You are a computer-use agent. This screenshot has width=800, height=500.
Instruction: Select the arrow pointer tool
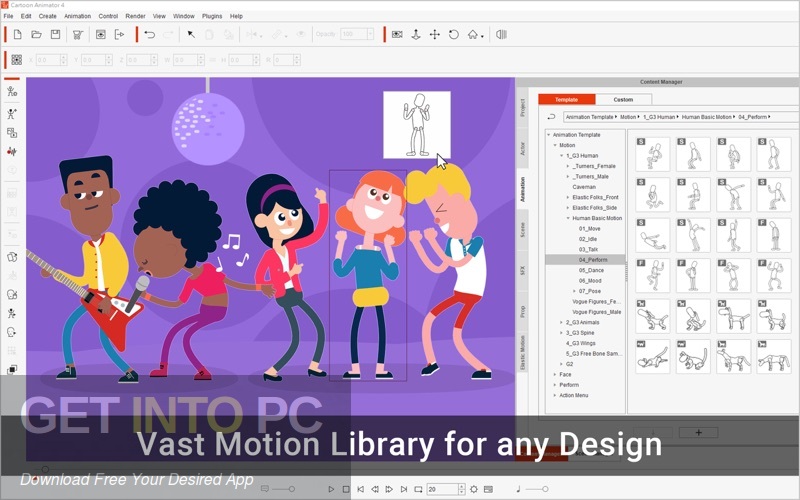[x=191, y=35]
